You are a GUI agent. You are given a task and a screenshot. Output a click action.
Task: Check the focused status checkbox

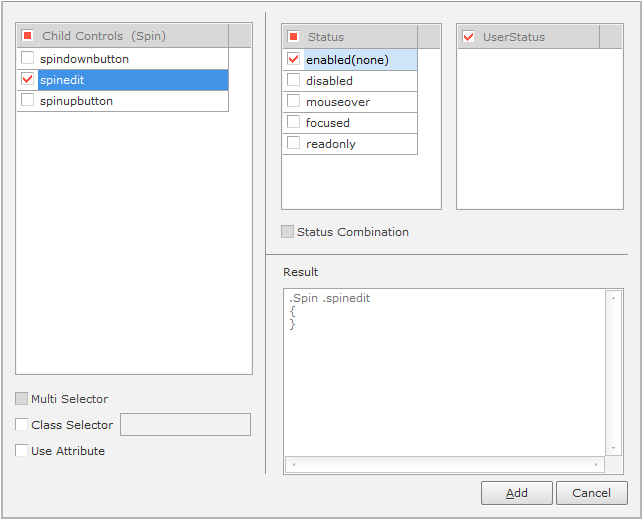(294, 122)
